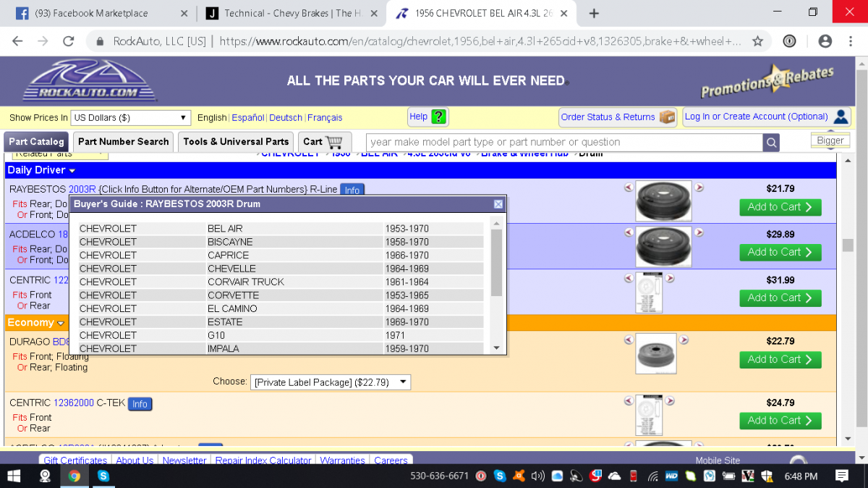
Task: Open the Private Label Package dropdown
Action: point(330,382)
